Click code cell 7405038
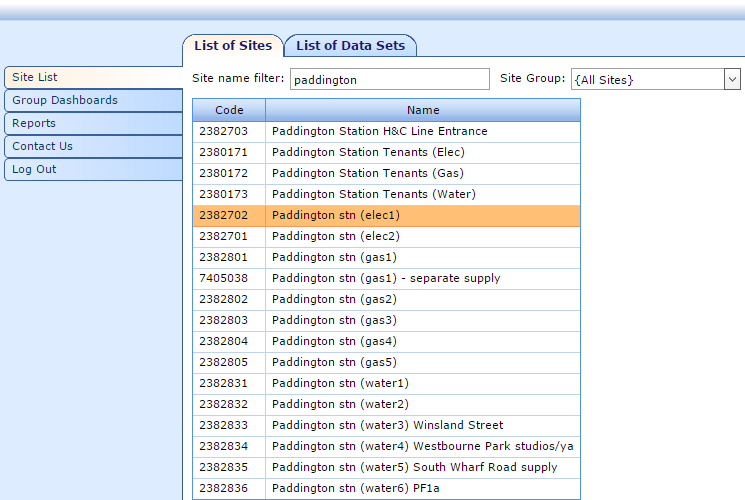Image resolution: width=745 pixels, height=500 pixels. click(x=229, y=278)
